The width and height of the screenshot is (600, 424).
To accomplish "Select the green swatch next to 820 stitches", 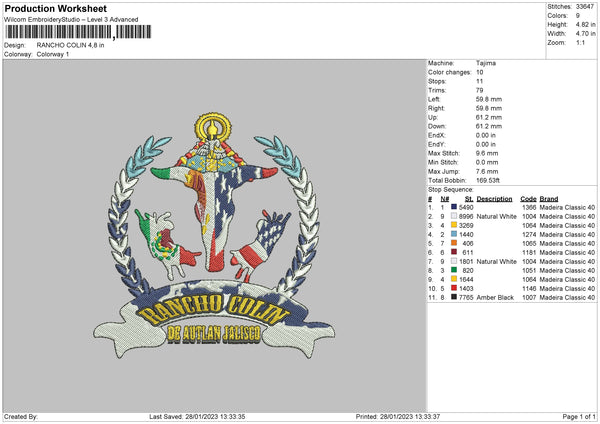I will pyautogui.click(x=454, y=270).
